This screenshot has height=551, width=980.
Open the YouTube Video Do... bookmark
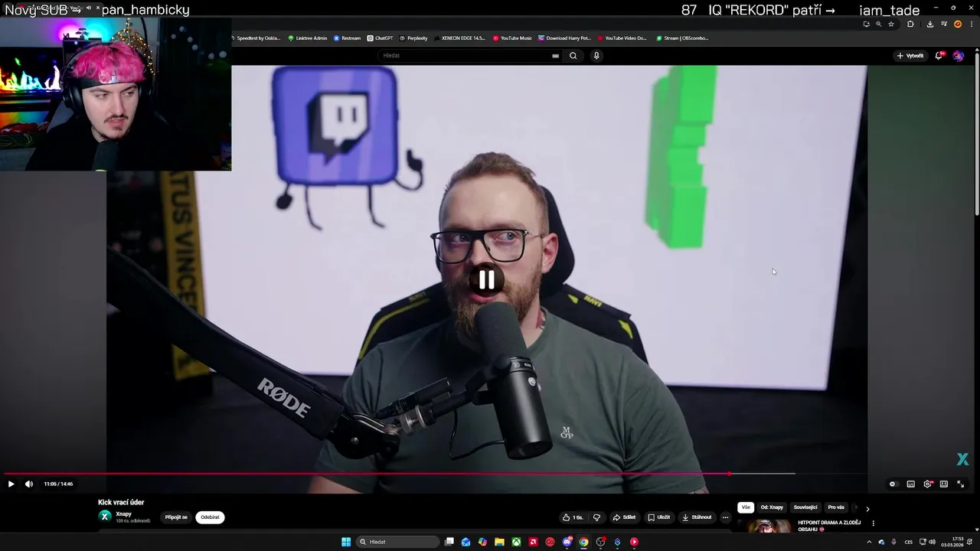point(622,37)
